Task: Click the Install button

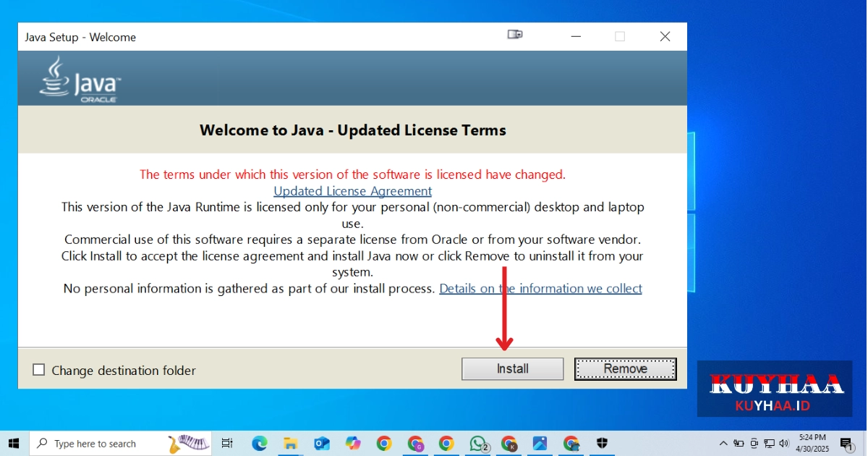Action: (512, 368)
